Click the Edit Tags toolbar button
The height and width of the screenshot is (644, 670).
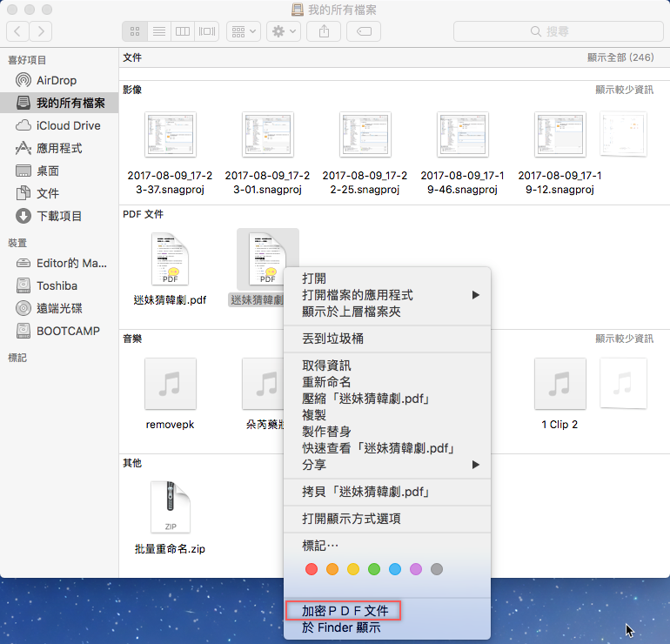(363, 31)
